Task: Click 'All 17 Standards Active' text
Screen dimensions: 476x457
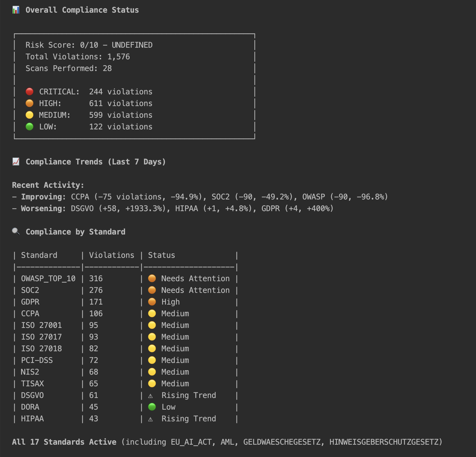Action: [x=64, y=442]
